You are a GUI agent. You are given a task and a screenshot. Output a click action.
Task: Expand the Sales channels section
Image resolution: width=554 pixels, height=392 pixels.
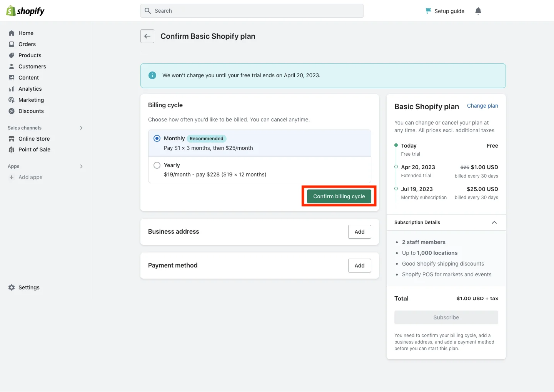click(x=81, y=128)
